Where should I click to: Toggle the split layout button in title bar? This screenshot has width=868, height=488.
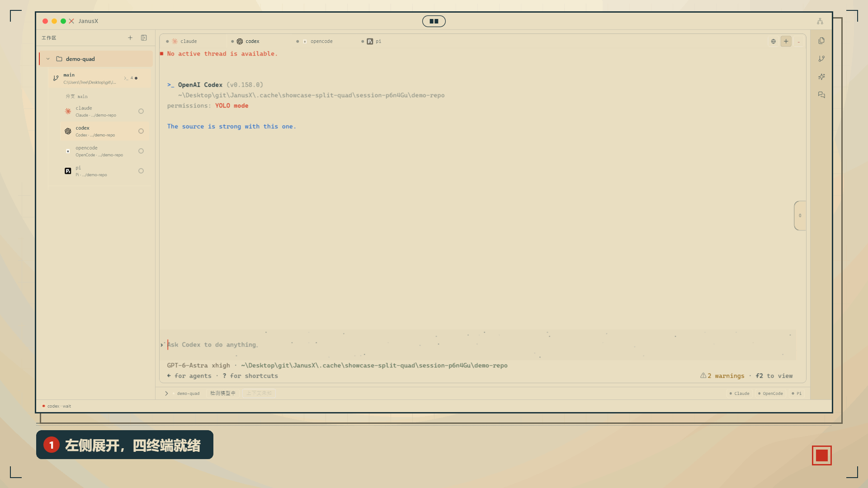click(x=434, y=21)
